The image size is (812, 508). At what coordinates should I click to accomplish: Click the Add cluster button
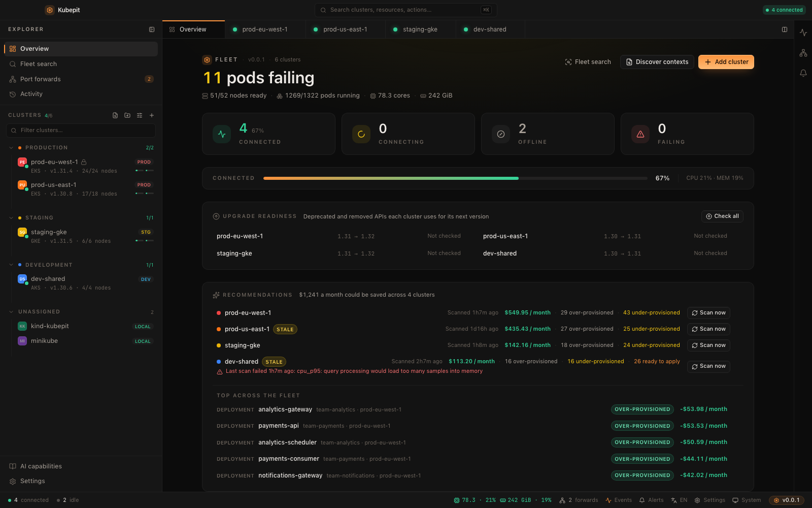(x=726, y=62)
